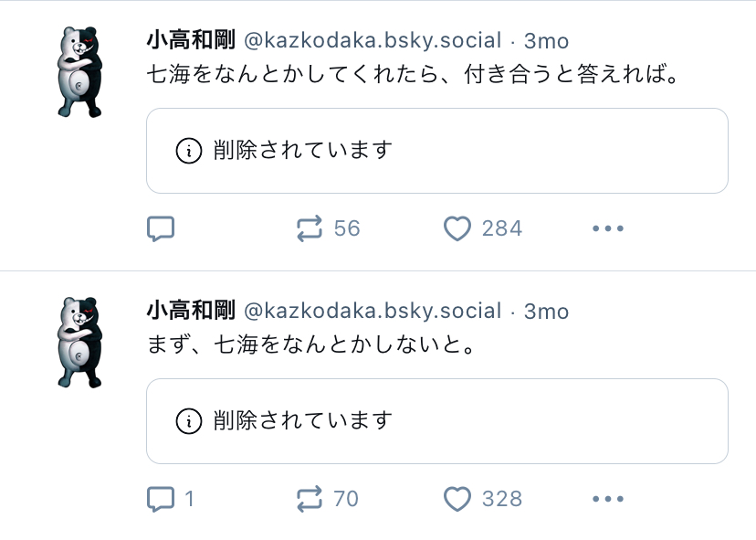Viewport: 756px width, 540px height.
Task: Repost the post with 70 reposts
Action: point(310,499)
